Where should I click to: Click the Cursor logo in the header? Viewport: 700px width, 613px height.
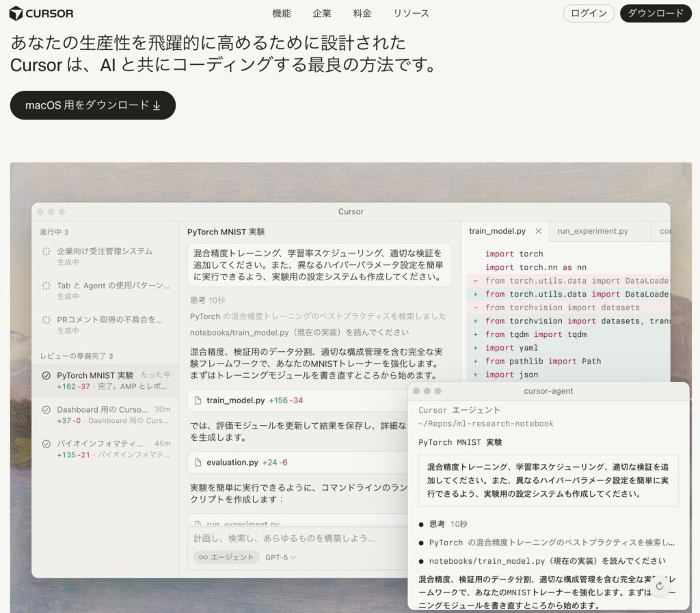click(41, 12)
